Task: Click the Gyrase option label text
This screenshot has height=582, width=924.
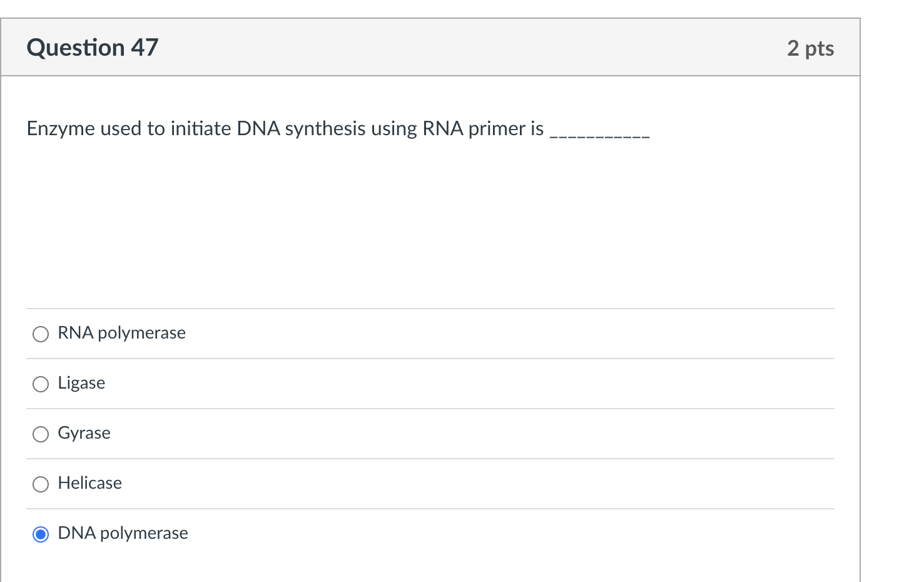Action: coord(84,433)
